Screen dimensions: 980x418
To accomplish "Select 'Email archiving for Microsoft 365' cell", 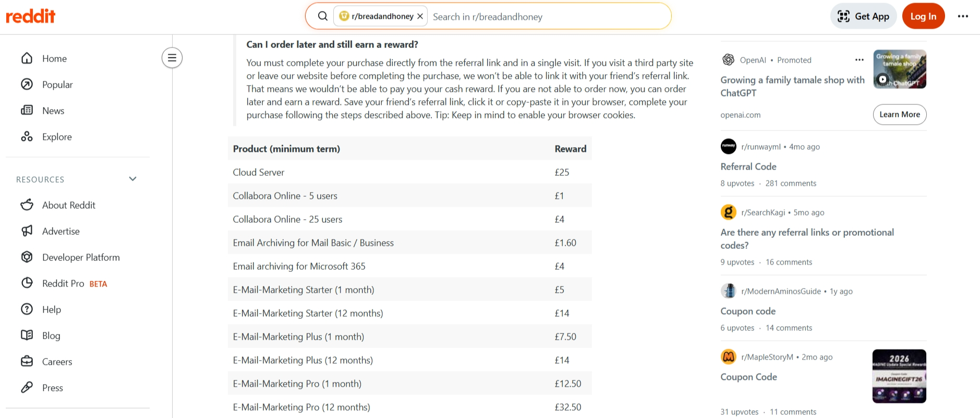I will pyautogui.click(x=299, y=266).
